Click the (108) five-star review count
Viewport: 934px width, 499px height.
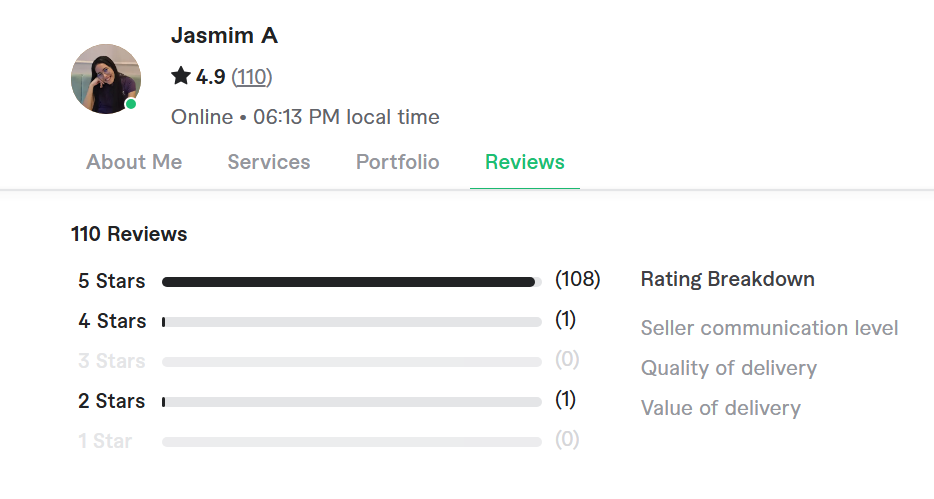(577, 280)
